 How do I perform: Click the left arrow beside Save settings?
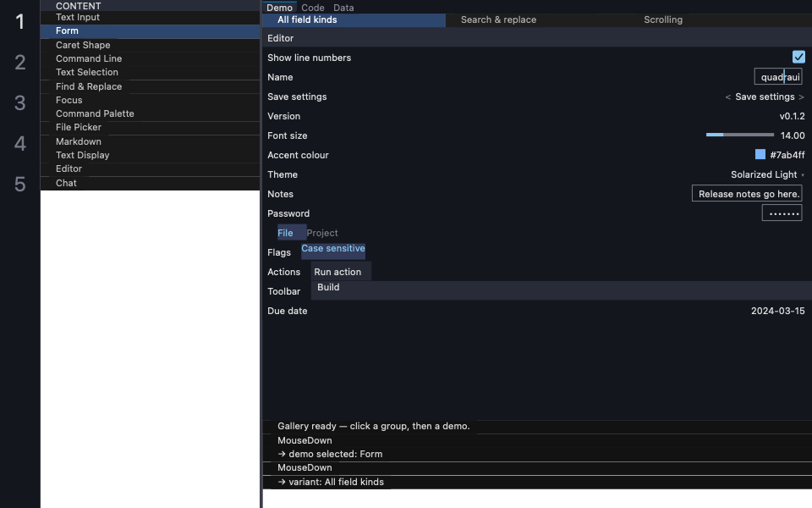727,97
